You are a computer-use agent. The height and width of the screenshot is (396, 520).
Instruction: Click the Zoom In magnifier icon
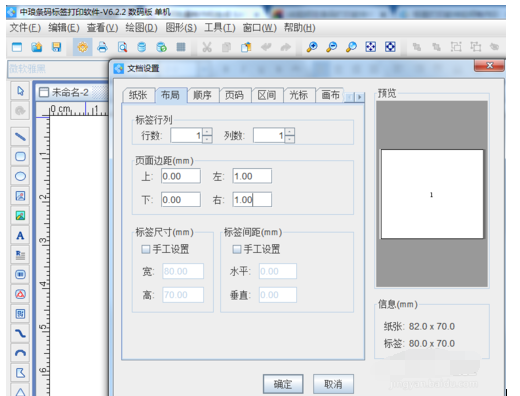point(312,47)
